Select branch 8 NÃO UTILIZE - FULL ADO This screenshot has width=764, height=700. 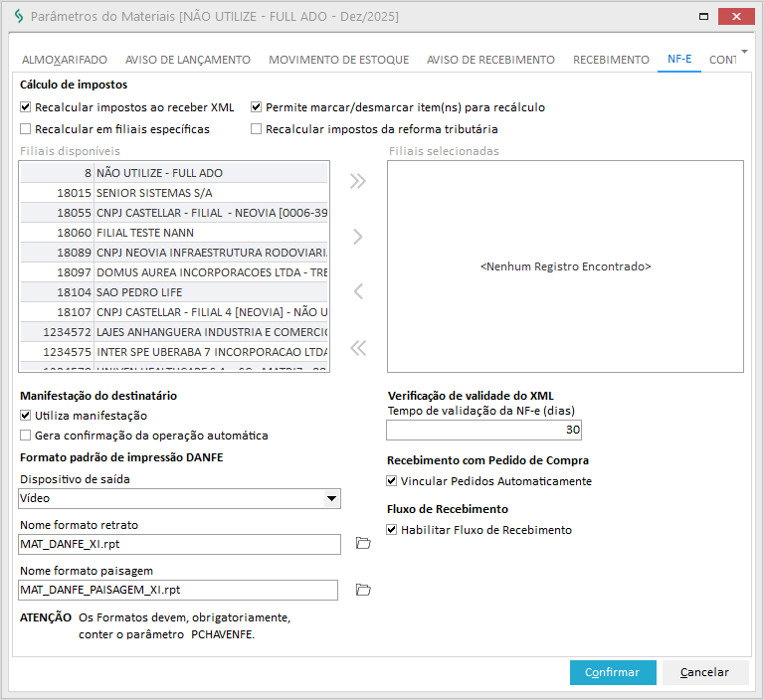coord(174,173)
